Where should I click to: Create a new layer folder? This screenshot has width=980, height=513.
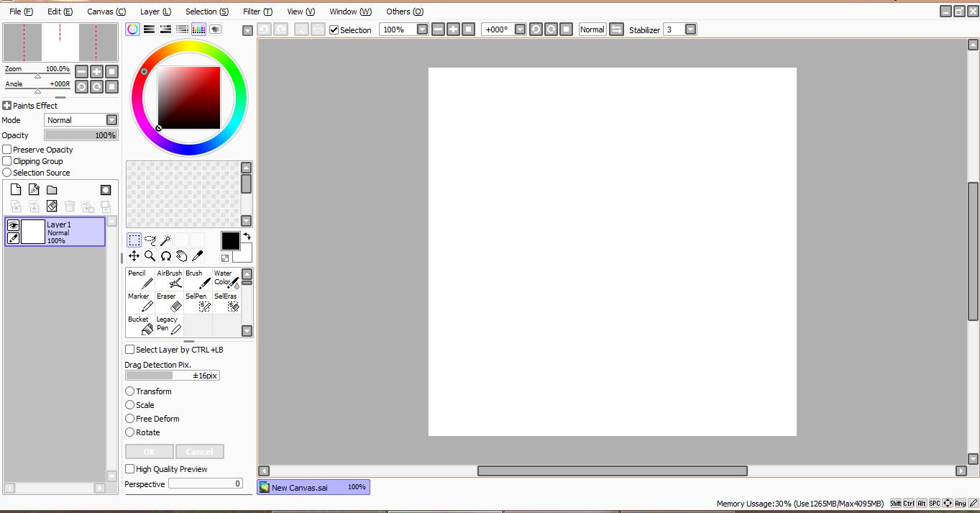pos(52,190)
